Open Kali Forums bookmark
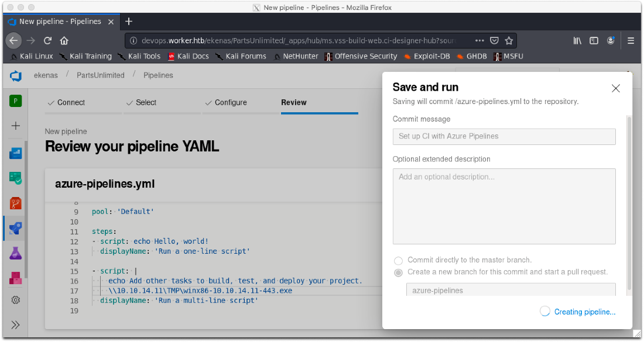The height and width of the screenshot is (342, 644). pos(241,56)
